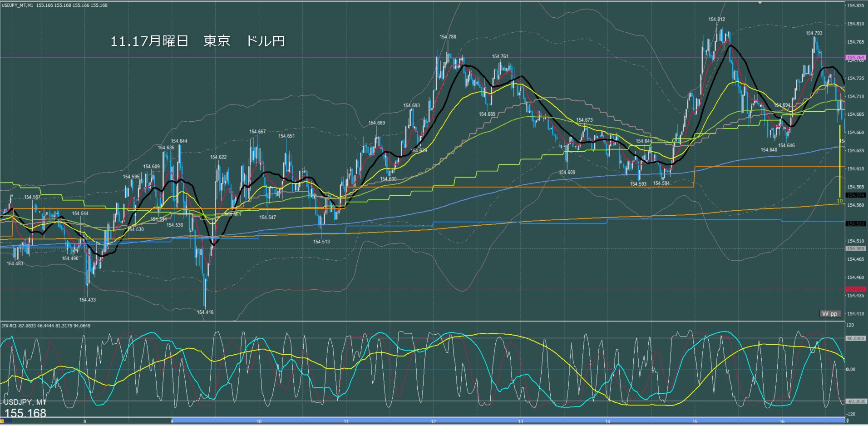The image size is (868, 426).
Task: Click hour 15 on the time axis
Action: (695, 421)
